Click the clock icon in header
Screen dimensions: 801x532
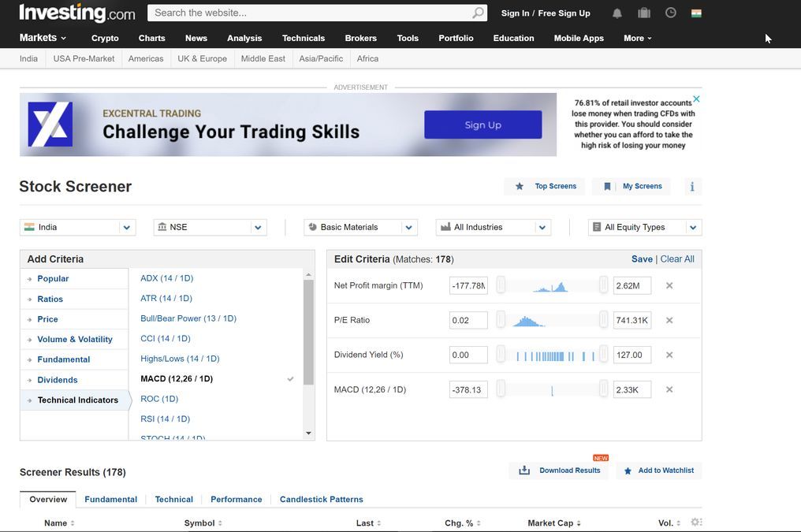671,13
